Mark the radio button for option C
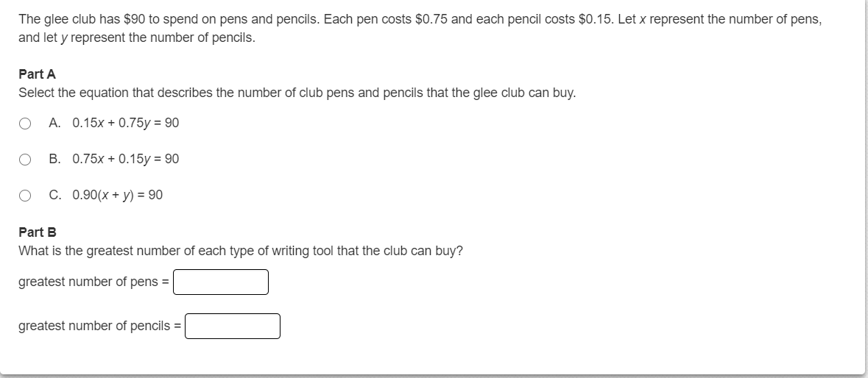This screenshot has width=868, height=378. click(25, 196)
